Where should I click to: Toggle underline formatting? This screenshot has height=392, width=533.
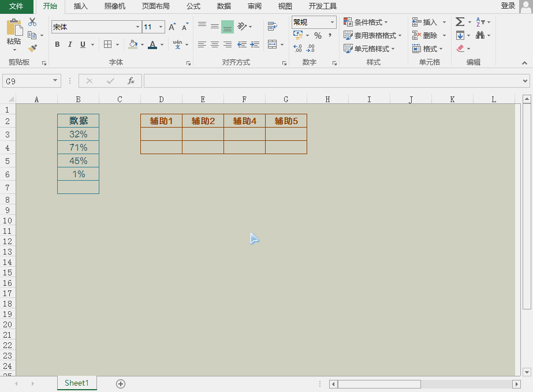point(83,44)
